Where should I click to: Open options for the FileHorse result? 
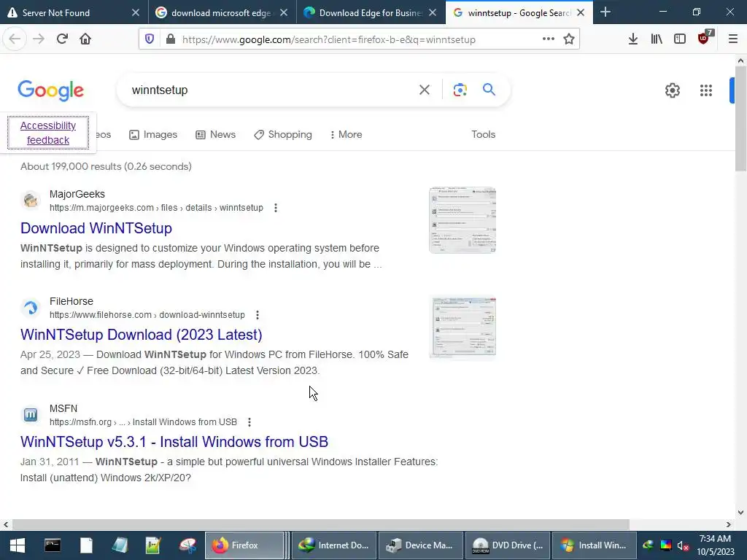pos(258,315)
